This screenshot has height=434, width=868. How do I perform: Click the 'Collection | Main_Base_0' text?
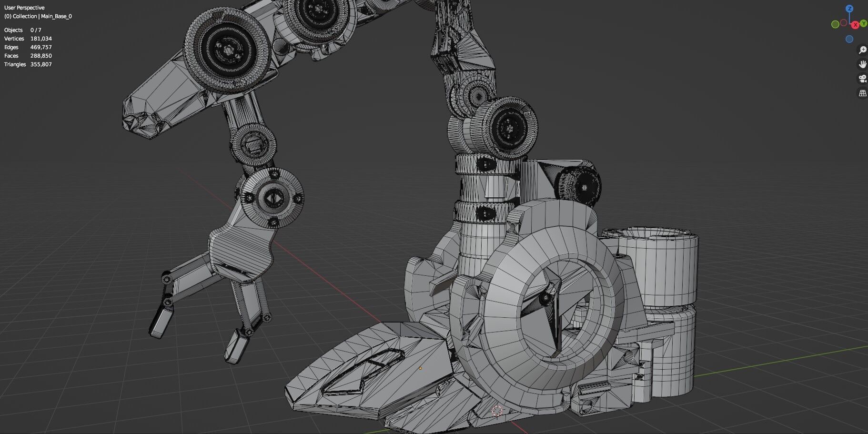coord(42,16)
